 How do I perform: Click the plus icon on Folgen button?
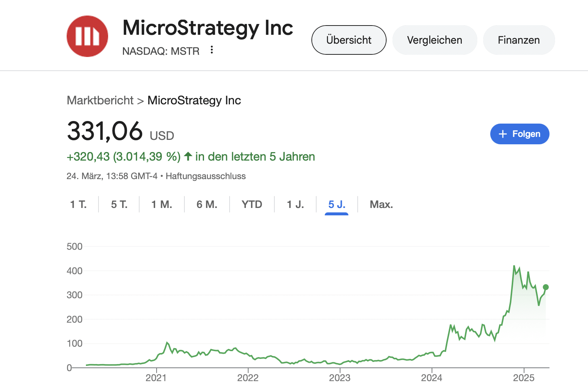[502, 134]
